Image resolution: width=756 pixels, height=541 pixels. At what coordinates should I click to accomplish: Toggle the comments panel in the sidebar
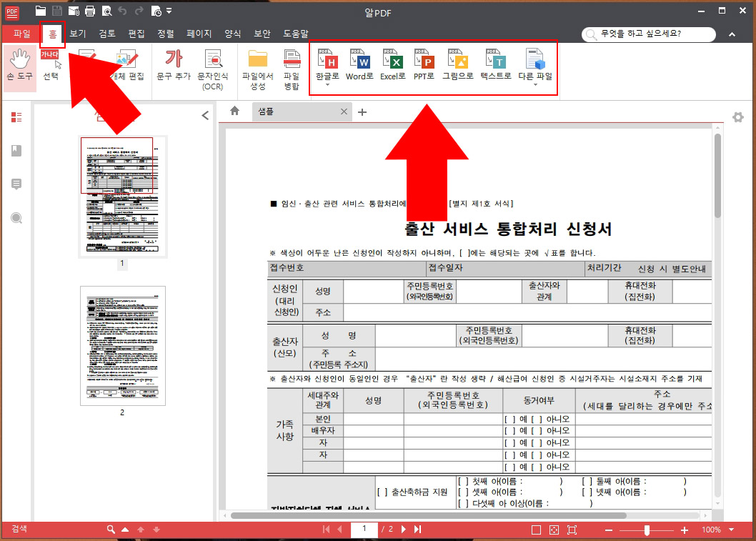pyautogui.click(x=16, y=185)
